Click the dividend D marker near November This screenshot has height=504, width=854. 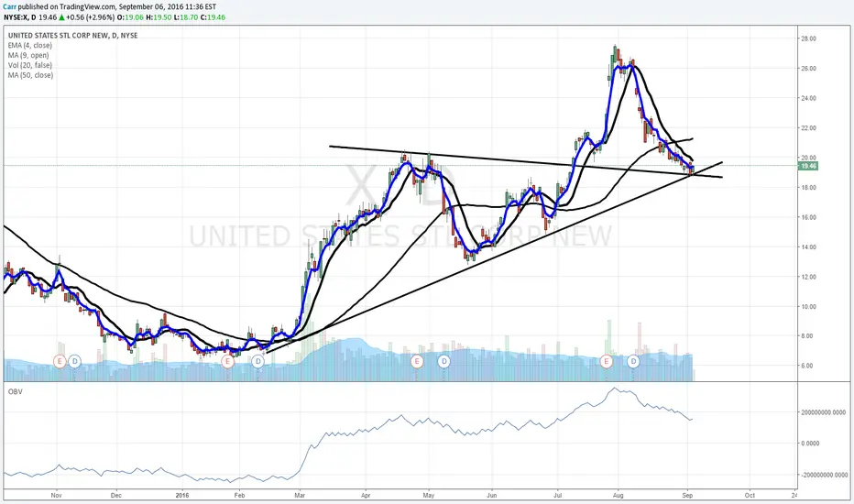tap(74, 361)
